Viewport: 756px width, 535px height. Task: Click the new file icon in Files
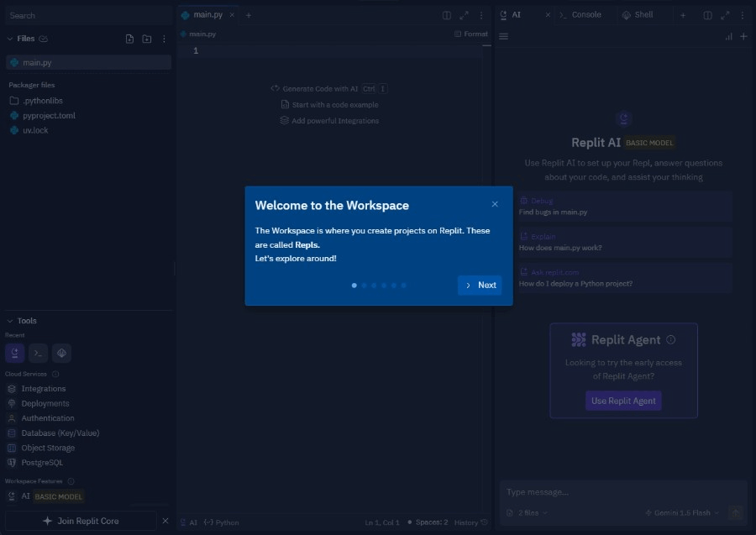pos(129,39)
